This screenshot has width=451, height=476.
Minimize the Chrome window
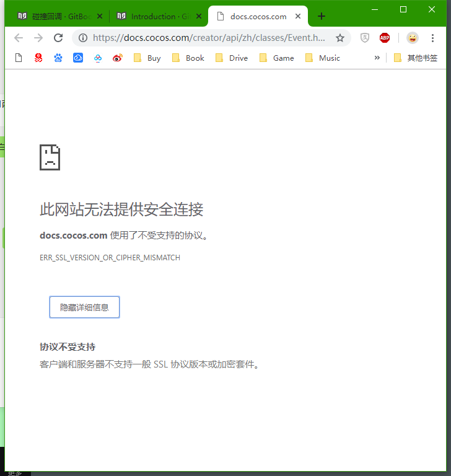coord(375,9)
